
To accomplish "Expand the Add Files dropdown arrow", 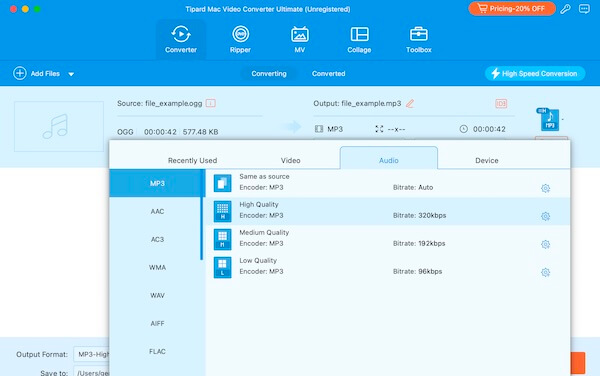I will pos(71,74).
